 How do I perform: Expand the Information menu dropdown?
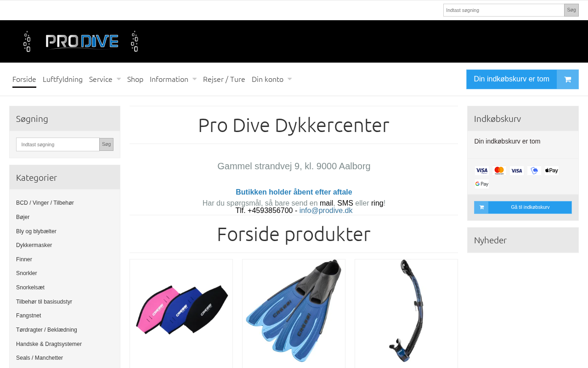pyautogui.click(x=173, y=79)
